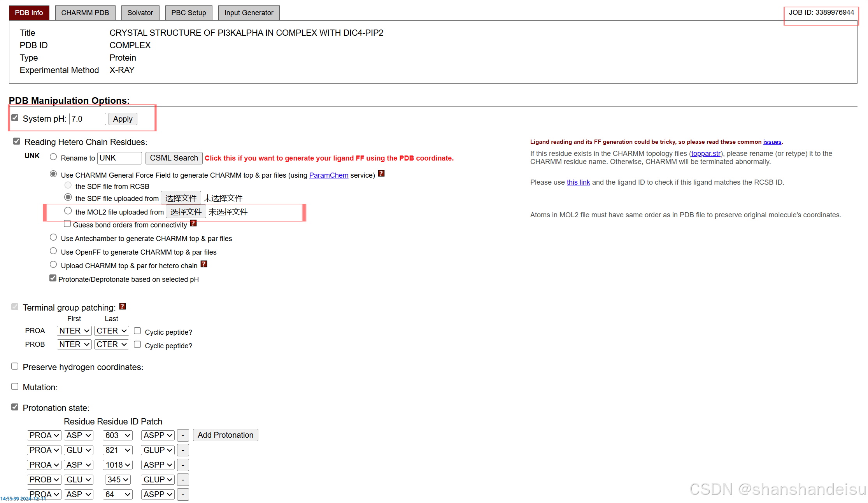Enable Preserve hydrogen coordinates checkbox
This screenshot has height=503, width=868.
pyautogui.click(x=15, y=366)
